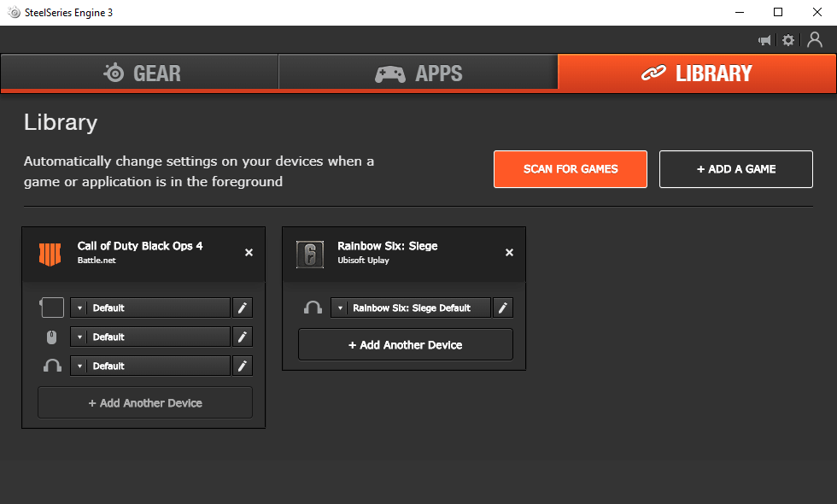
Task: Click the mousepad device icon for Call of Duty
Action: (52, 308)
